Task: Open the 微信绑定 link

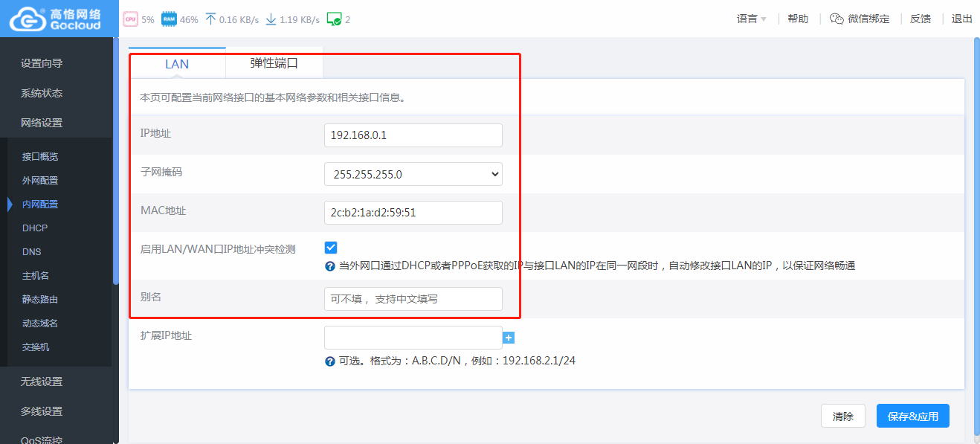Action: tap(868, 19)
